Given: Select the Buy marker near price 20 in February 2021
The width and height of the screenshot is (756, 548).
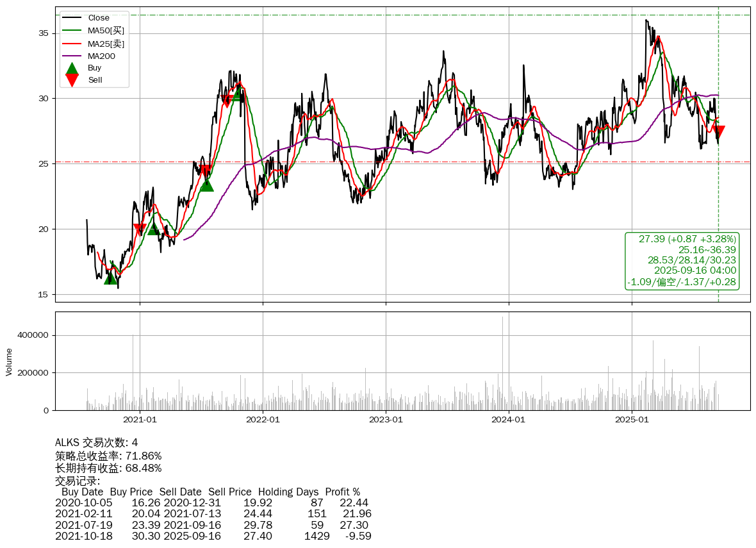Looking at the screenshot, I should (154, 228).
